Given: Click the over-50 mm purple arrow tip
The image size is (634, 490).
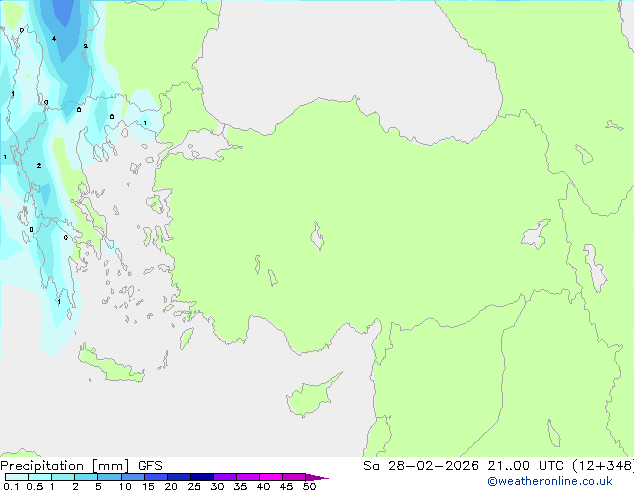Looking at the screenshot, I should point(317,477).
